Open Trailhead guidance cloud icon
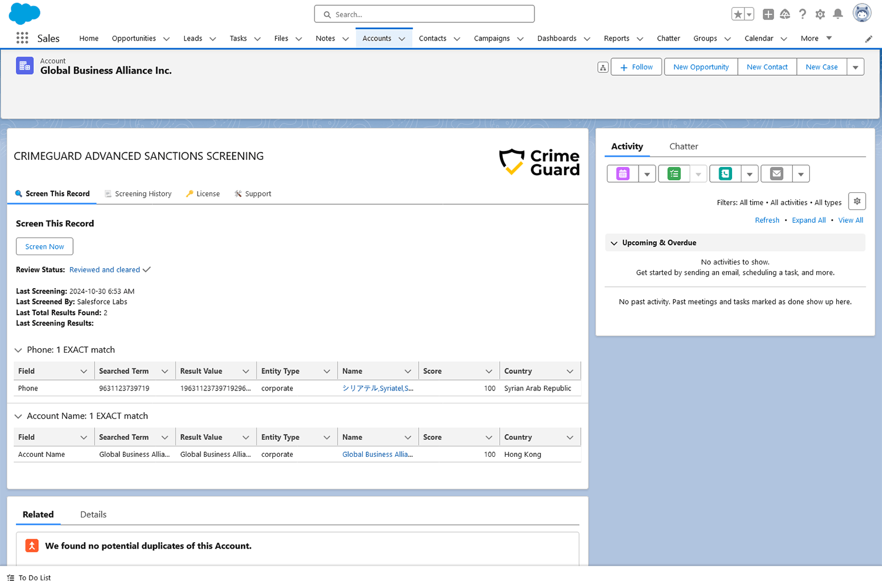Viewport: 882px width, 588px height. 785,14
